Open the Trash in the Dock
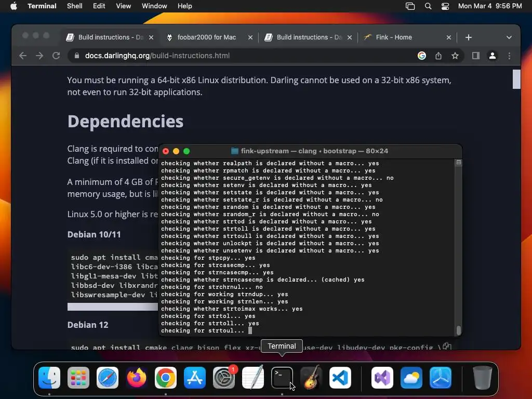Image resolution: width=532 pixels, height=399 pixels. 482,377
